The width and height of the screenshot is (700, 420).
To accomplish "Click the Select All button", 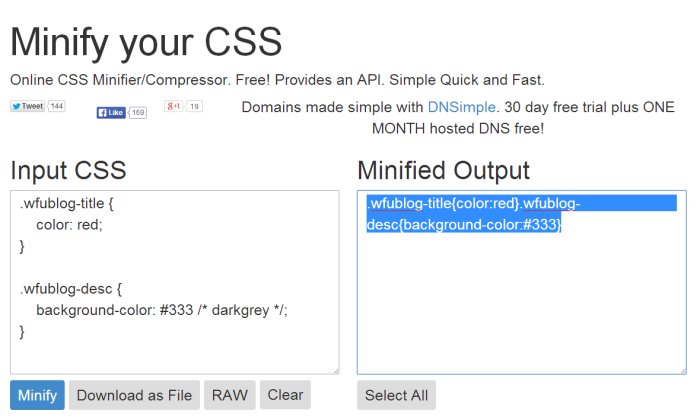I will 396,395.
